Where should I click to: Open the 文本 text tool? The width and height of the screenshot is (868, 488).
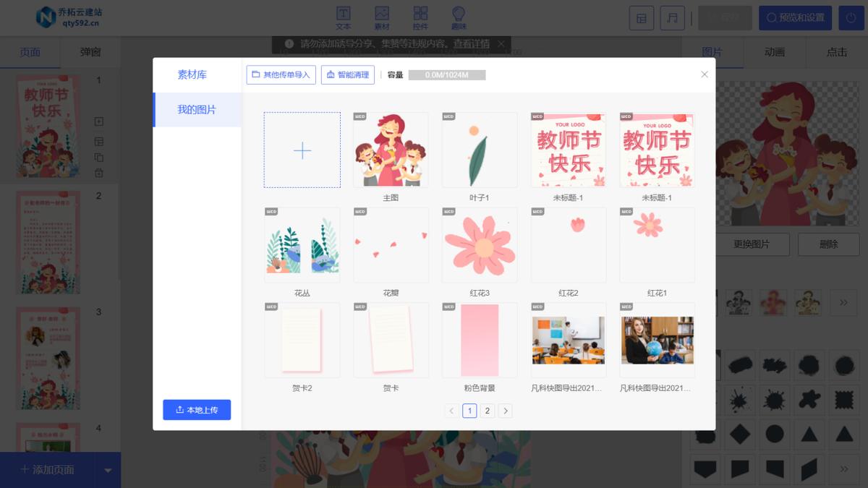(x=344, y=16)
